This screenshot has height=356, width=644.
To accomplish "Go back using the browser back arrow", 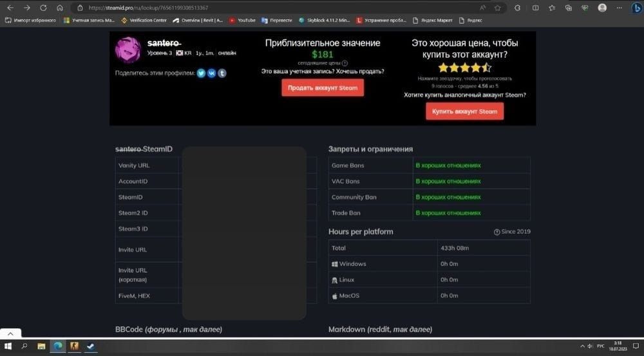I will click(x=10, y=8).
